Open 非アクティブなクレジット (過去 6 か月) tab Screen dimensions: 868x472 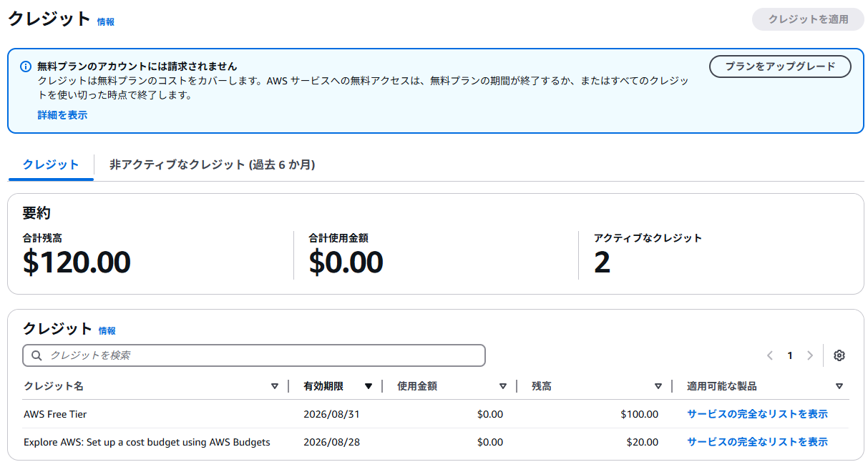click(x=213, y=164)
